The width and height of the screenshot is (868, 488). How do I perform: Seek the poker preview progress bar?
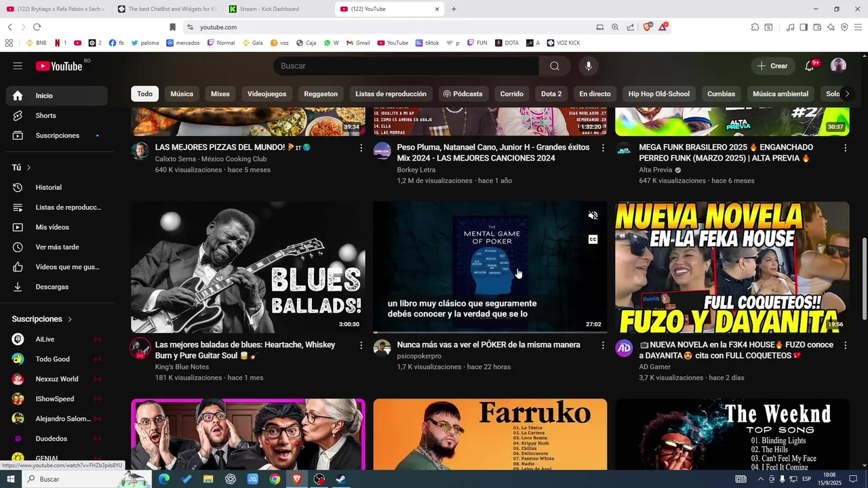[x=490, y=332]
